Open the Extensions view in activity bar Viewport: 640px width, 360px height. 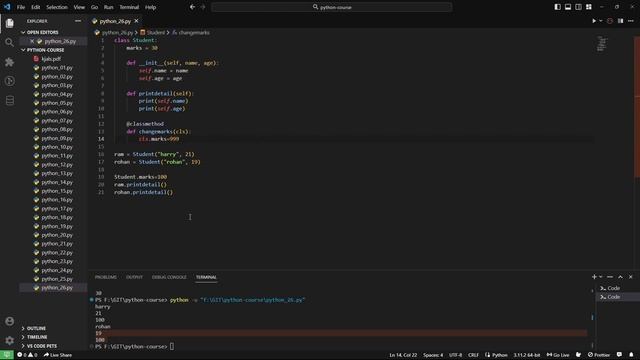9,62
